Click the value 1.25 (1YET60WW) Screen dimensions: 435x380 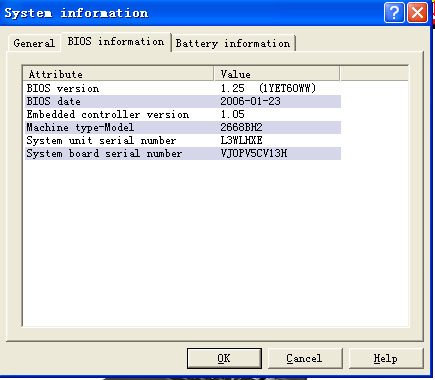point(268,88)
